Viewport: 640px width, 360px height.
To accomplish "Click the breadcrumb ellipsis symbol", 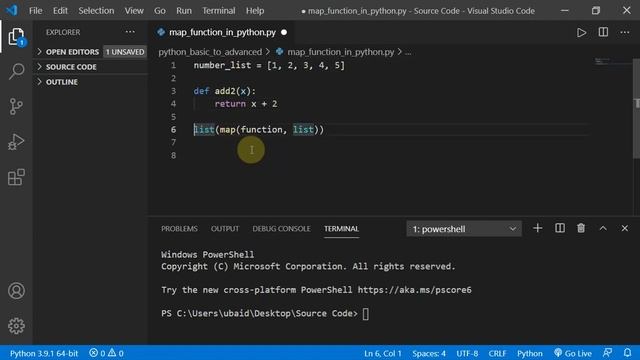I will tap(408, 52).
